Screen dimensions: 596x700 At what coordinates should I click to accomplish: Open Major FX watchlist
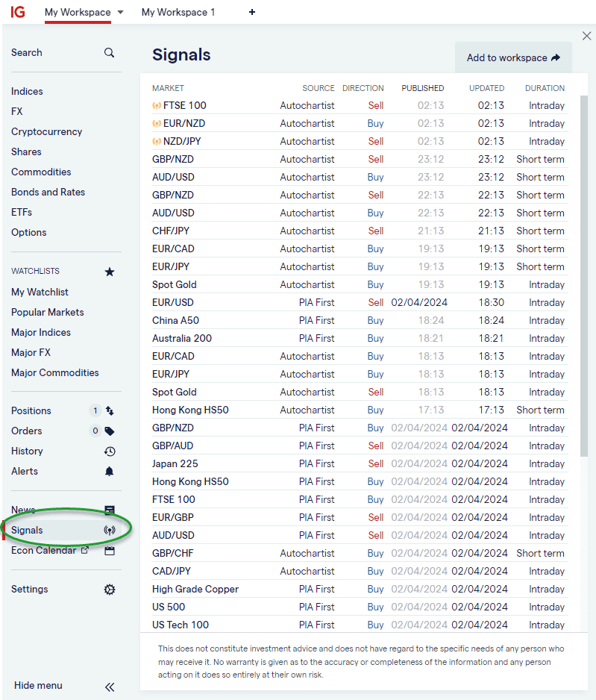point(31,353)
